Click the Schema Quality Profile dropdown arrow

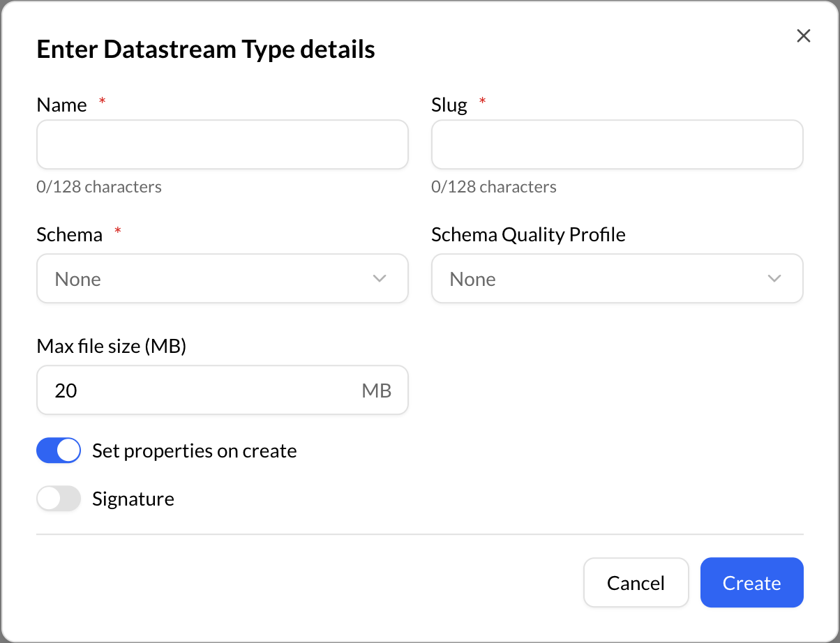pyautogui.click(x=774, y=278)
